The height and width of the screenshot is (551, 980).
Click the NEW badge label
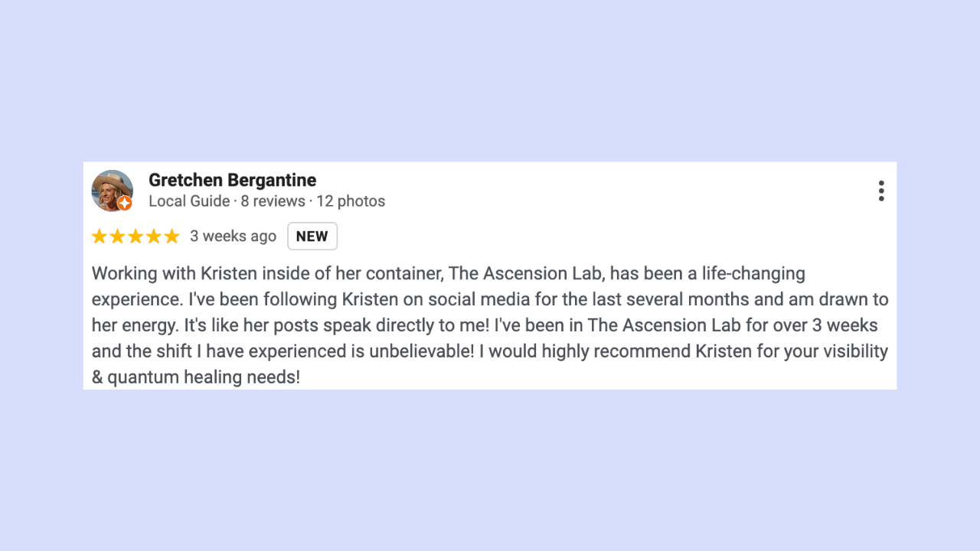click(312, 236)
